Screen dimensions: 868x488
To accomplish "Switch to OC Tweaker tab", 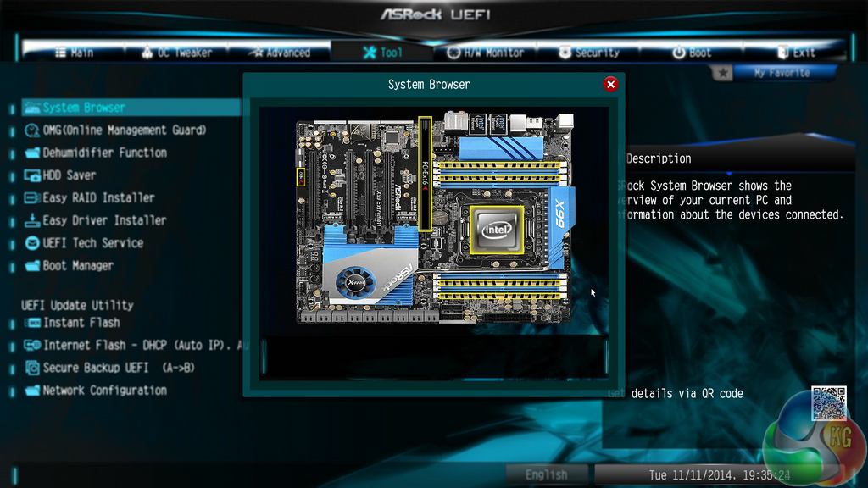I will (176, 53).
